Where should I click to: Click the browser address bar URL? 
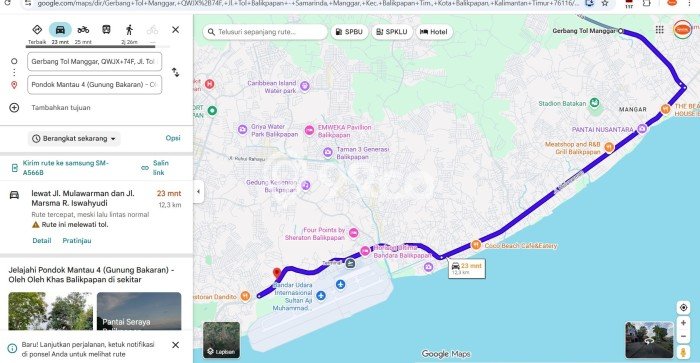tap(308, 3)
